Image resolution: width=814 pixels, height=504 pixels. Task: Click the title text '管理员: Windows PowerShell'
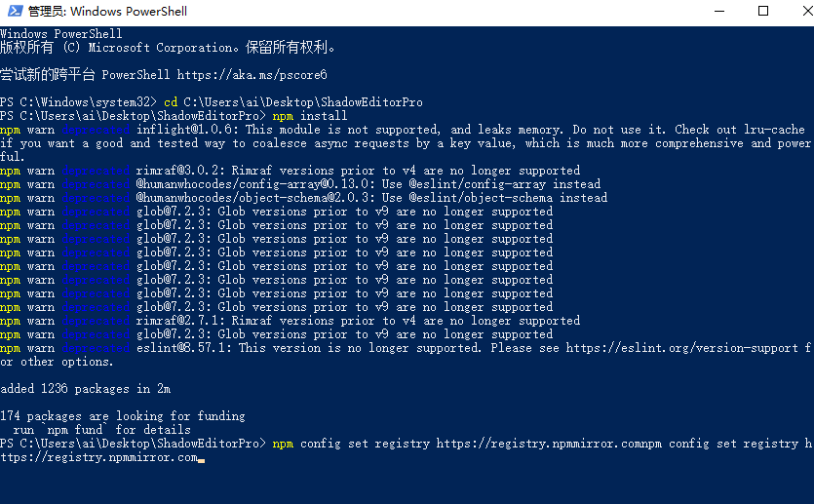coord(107,12)
